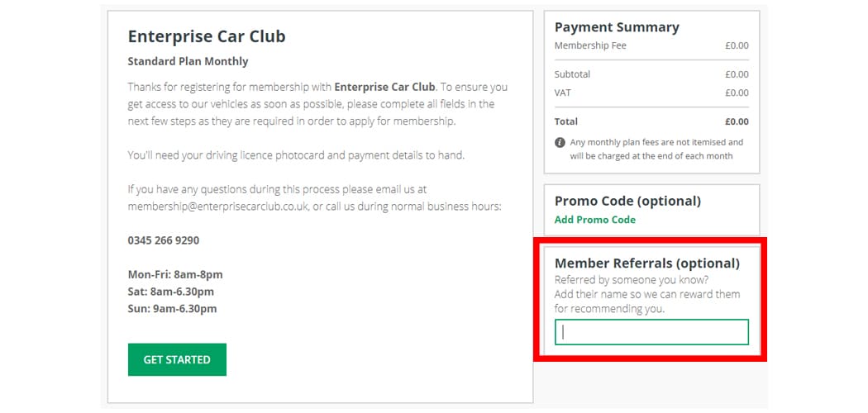Viewport: 868px width, 413px height.
Task: Click the info icon beside monthly fees note
Action: tap(560, 143)
